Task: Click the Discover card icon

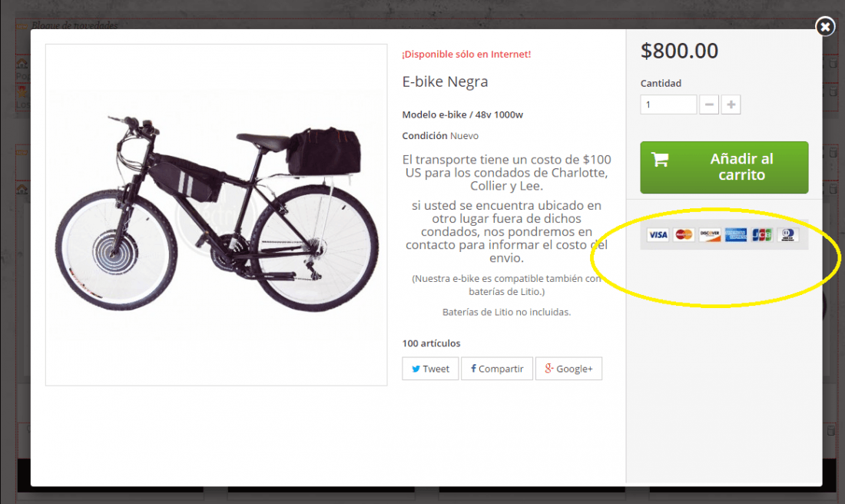Action: coord(710,234)
